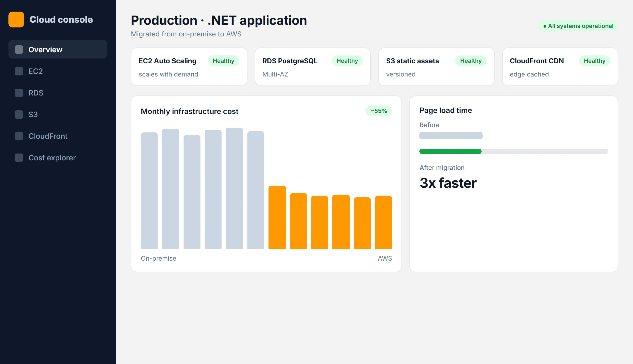Screen dimensions: 633x364
Task: Click the 'versioned' text
Action: [x=401, y=74]
